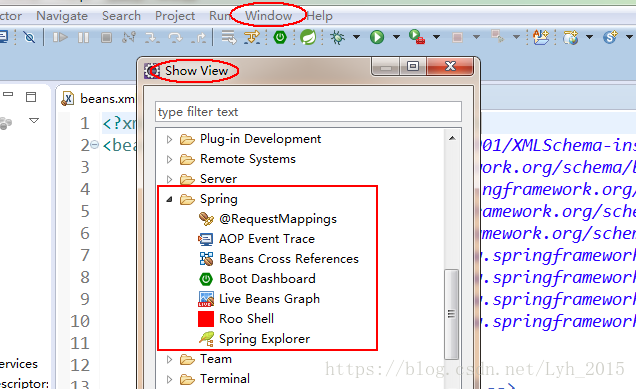Open the Window menu
The width and height of the screenshot is (636, 389).
tap(269, 16)
